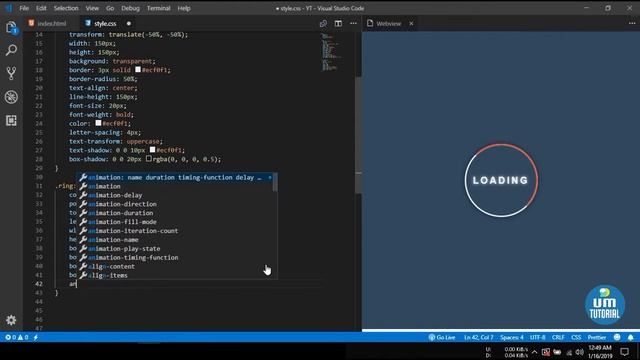Change indentation via Spaces: 4
The image size is (640, 360).
click(512, 338)
